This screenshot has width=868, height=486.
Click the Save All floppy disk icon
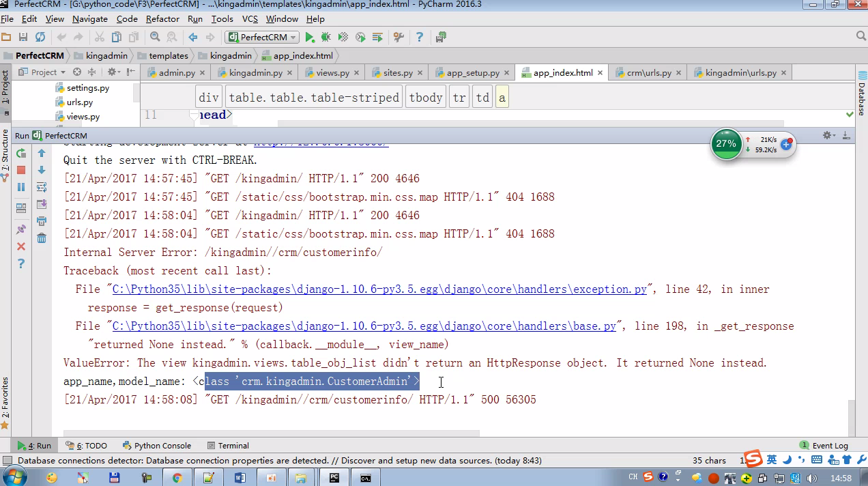(x=23, y=37)
